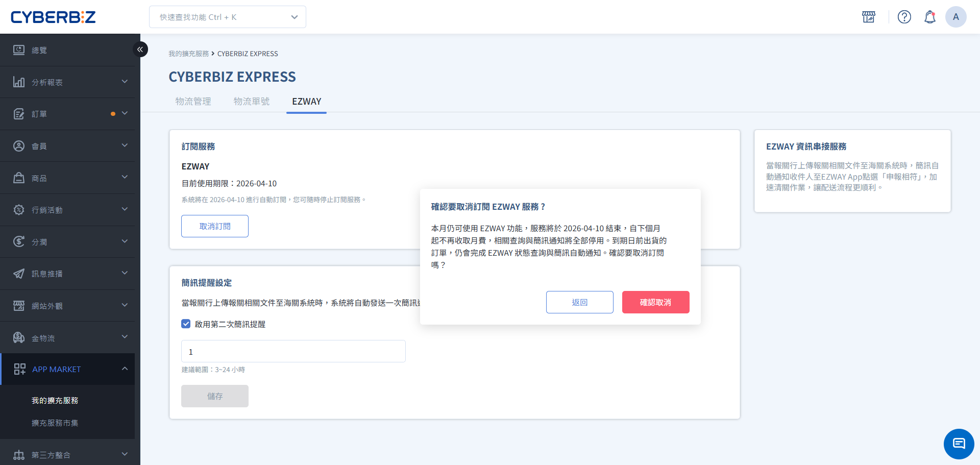Toggle 啟用第二次簡訊提醒 checkbox
Viewport: 980px width, 465px height.
pos(186,324)
